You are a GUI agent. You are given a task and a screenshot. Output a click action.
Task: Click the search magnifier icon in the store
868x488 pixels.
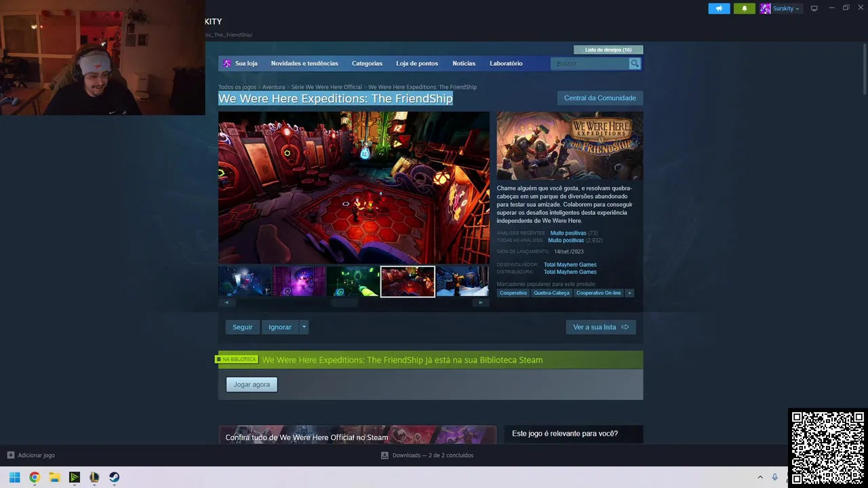(635, 63)
